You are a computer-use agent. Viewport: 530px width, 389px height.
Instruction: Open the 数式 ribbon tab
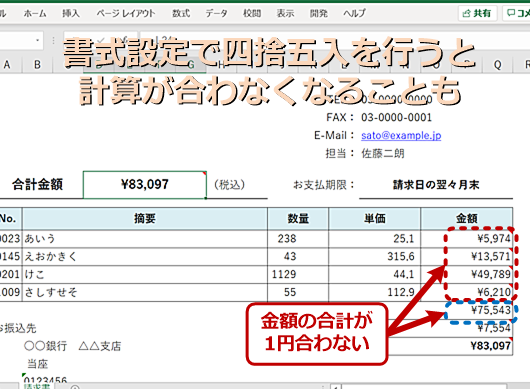tap(181, 13)
